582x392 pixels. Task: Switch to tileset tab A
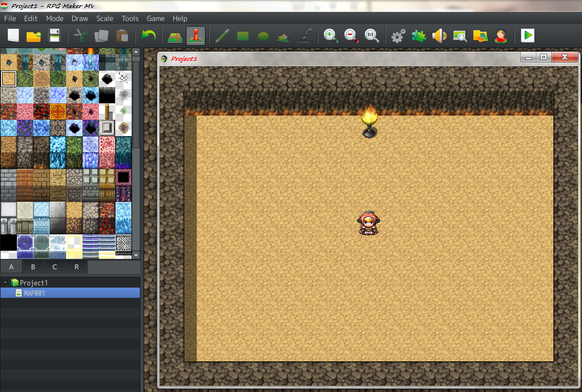coord(11,267)
